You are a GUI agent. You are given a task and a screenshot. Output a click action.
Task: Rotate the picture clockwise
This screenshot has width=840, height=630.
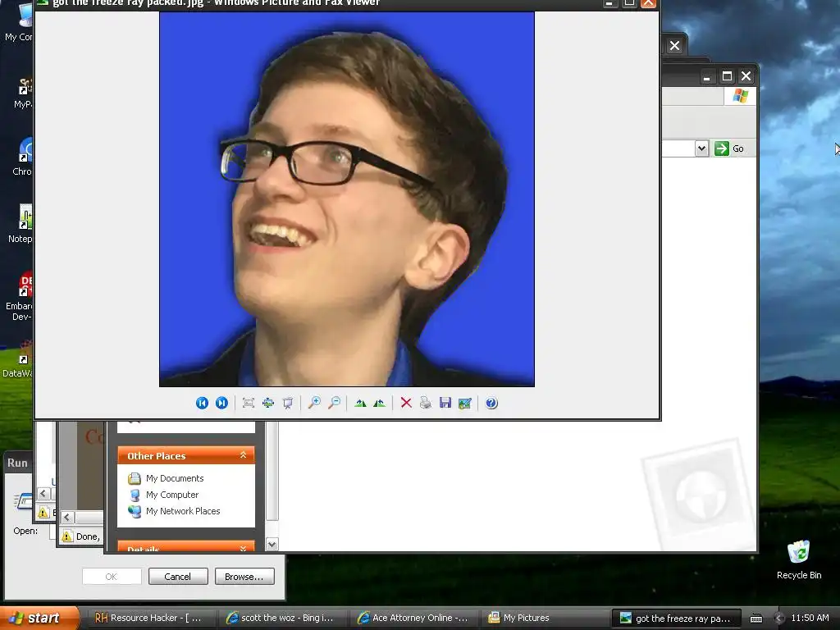pyautogui.click(x=361, y=403)
